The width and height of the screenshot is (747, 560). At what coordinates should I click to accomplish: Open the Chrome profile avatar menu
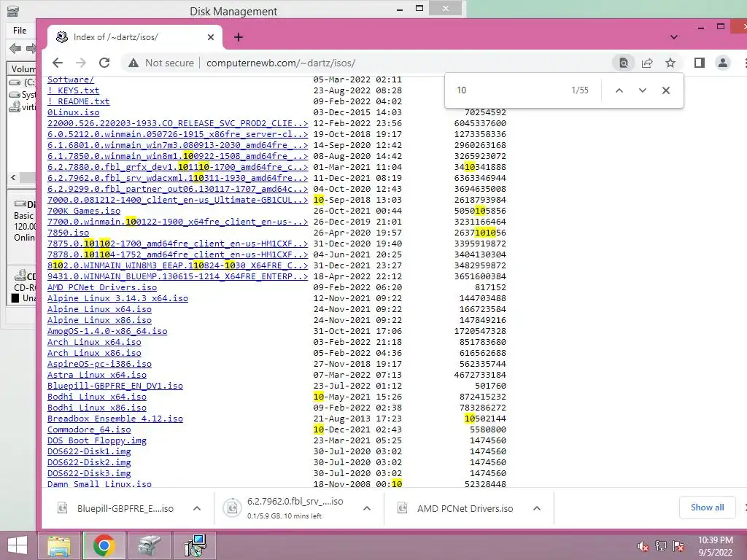coord(723,63)
